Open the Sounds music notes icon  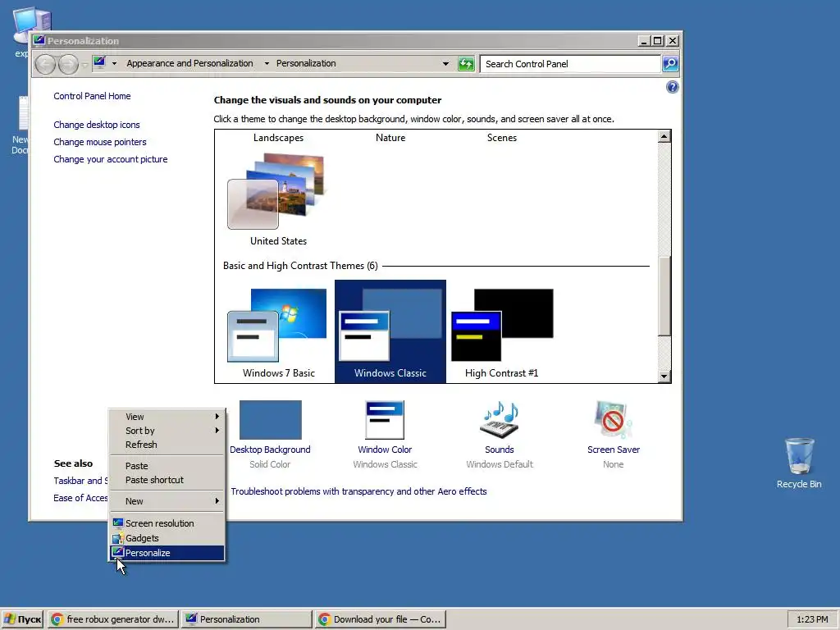click(x=500, y=419)
